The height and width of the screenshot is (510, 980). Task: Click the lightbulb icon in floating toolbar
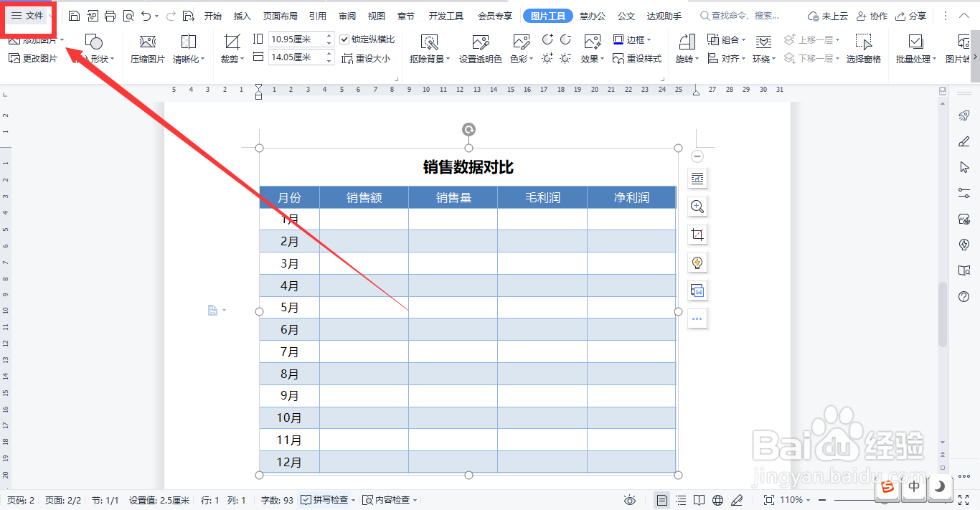697,263
